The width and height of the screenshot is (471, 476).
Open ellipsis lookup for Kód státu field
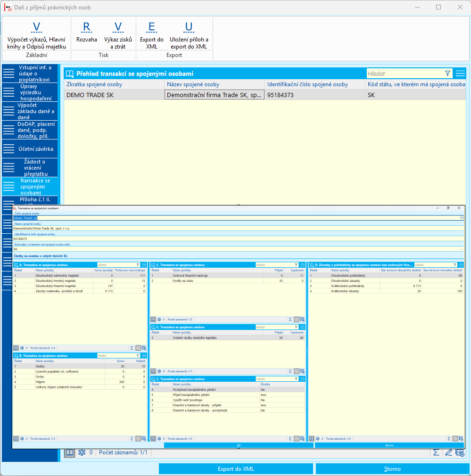[461, 249]
